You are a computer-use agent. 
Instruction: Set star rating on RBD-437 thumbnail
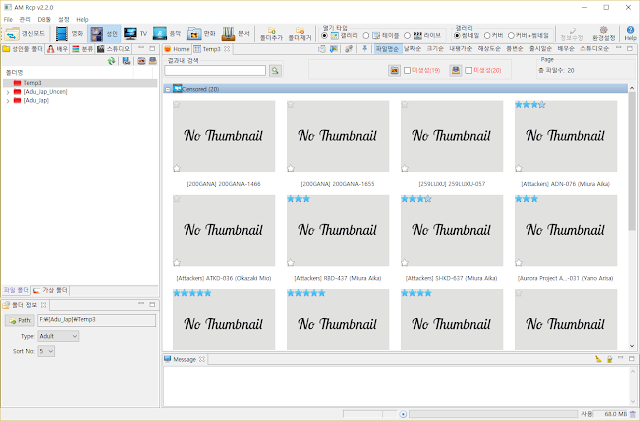[x=298, y=199]
